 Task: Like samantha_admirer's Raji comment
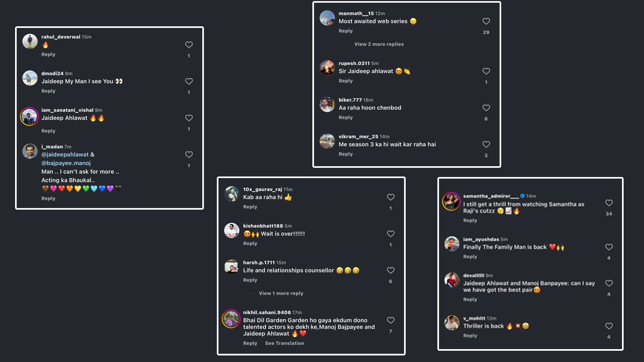(x=609, y=203)
